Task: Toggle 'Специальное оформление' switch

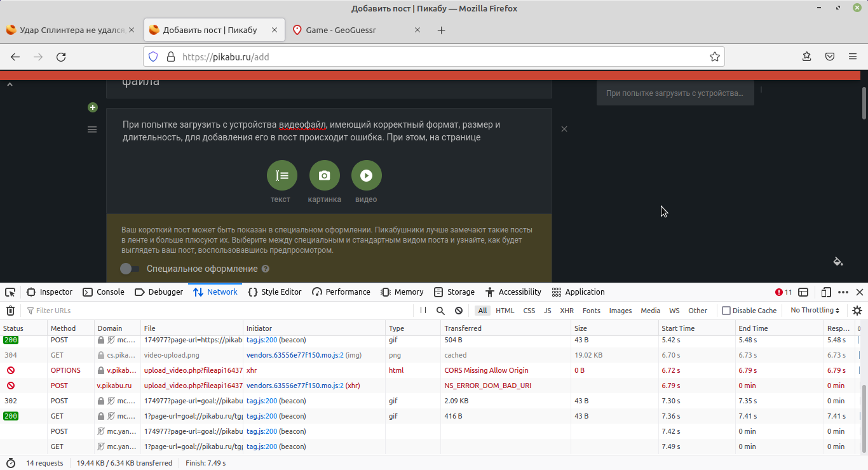Action: (130, 269)
